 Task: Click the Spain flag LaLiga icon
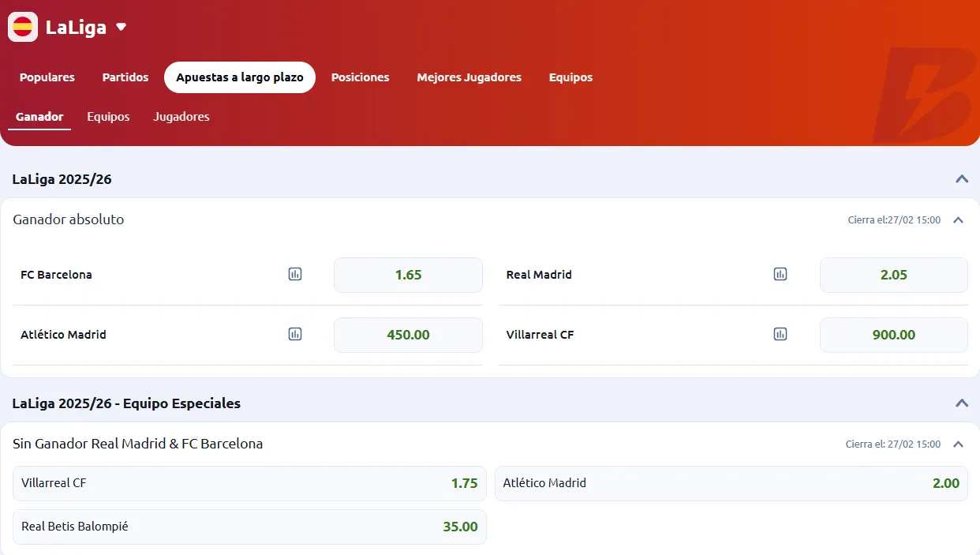coord(23,28)
